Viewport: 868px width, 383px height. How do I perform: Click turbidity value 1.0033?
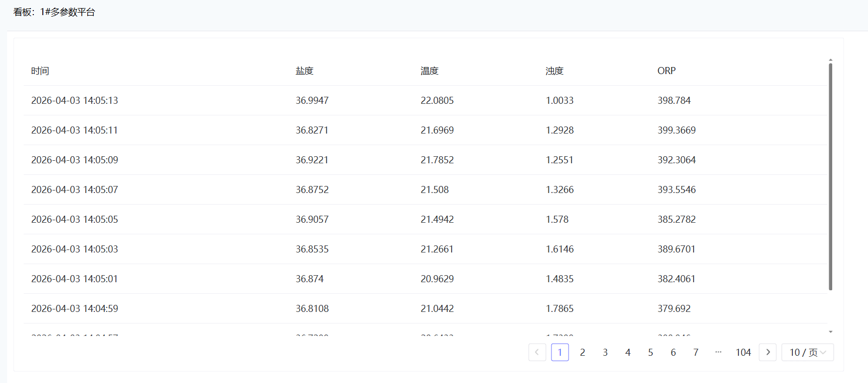(x=560, y=100)
